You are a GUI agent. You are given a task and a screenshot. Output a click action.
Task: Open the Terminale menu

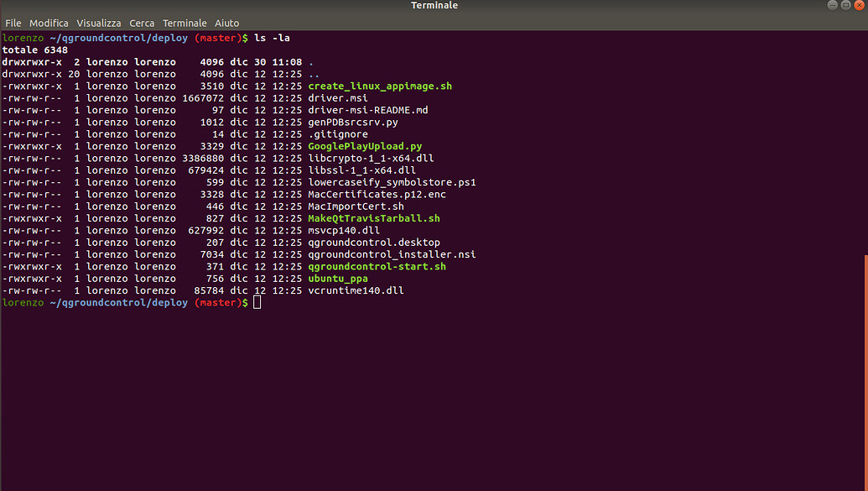[x=185, y=23]
